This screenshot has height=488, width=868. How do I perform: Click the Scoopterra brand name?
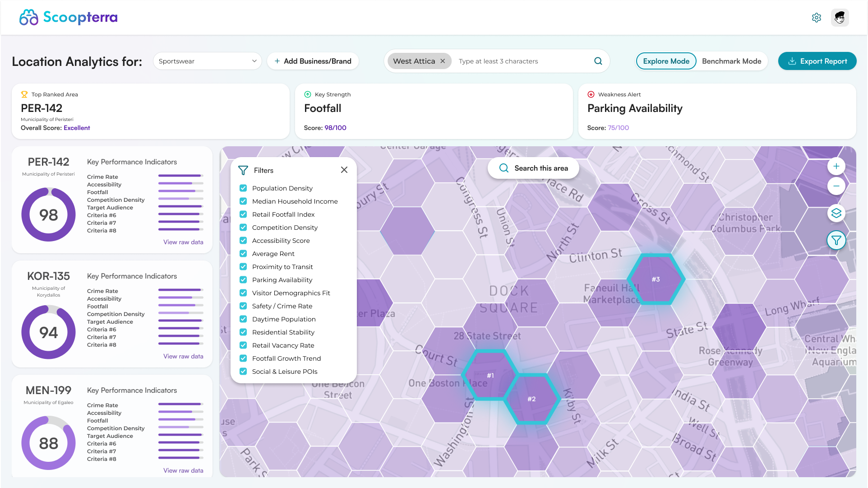80,17
